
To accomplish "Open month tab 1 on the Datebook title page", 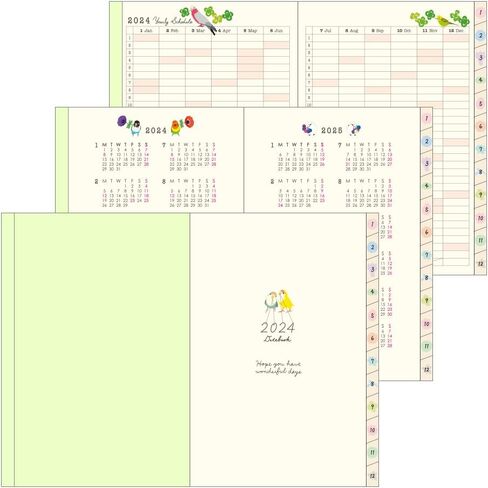I will pyautogui.click(x=372, y=224).
